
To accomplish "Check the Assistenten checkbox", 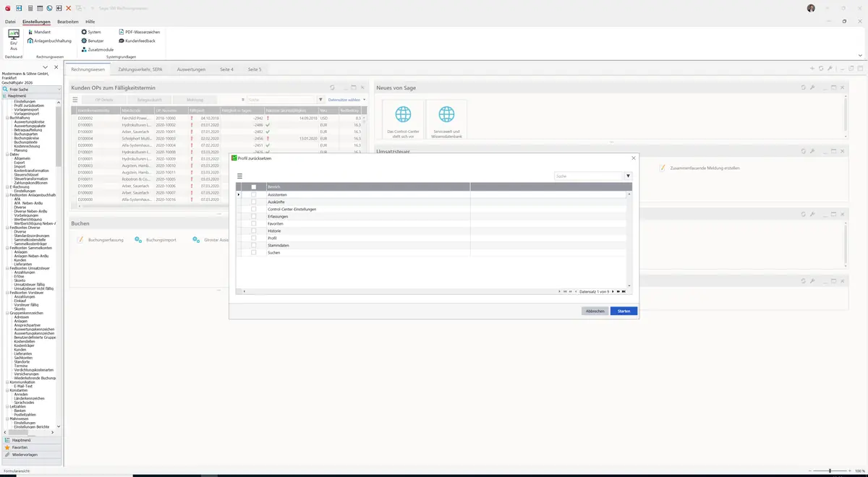I will tap(254, 194).
